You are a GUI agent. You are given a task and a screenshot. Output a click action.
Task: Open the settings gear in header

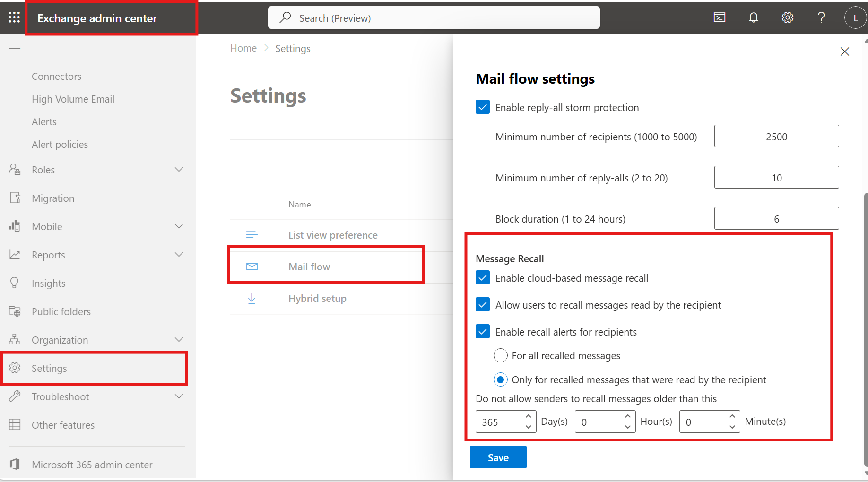[788, 17]
